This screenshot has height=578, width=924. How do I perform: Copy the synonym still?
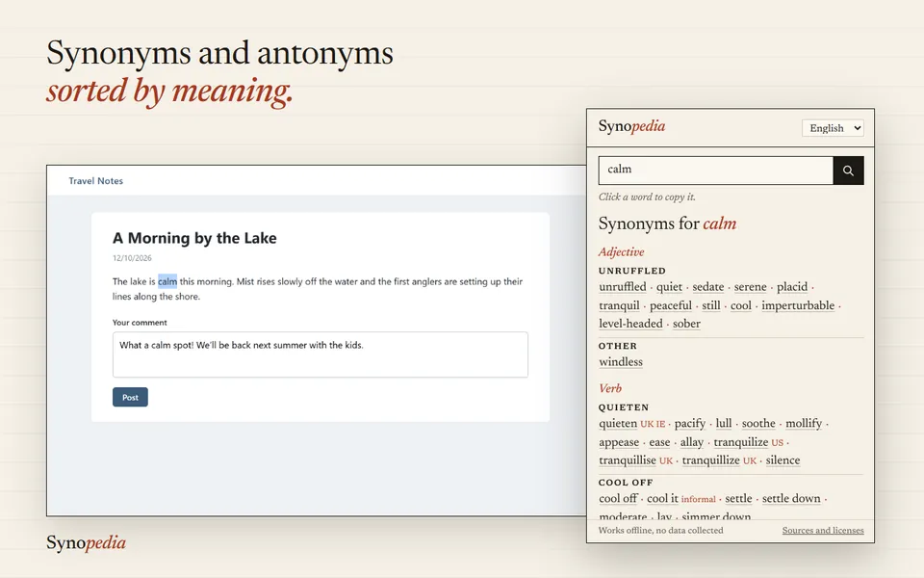(710, 305)
